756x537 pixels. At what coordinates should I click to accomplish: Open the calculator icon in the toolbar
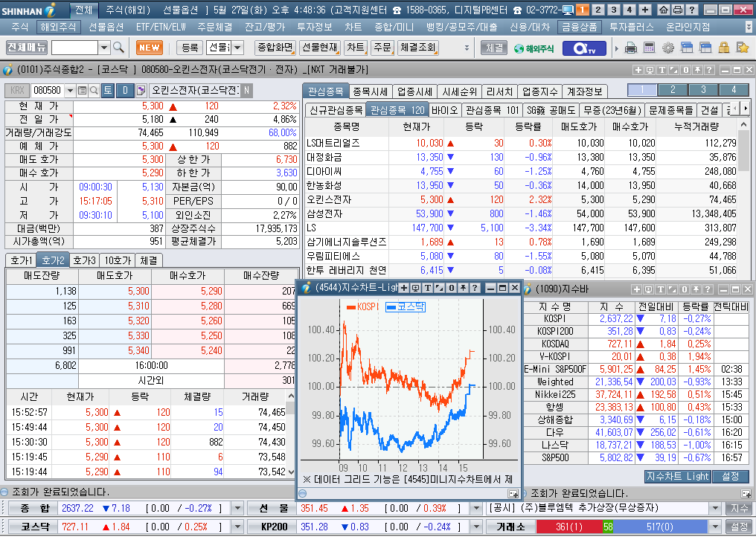(x=650, y=48)
